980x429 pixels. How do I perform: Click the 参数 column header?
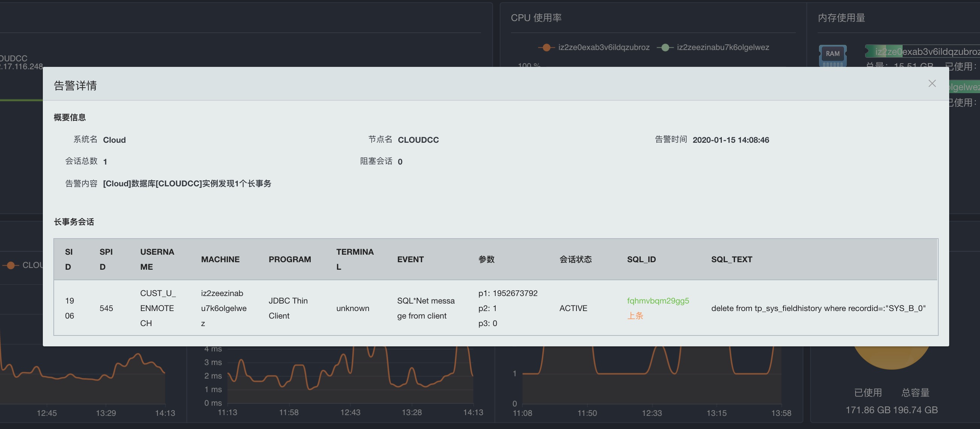tap(486, 259)
